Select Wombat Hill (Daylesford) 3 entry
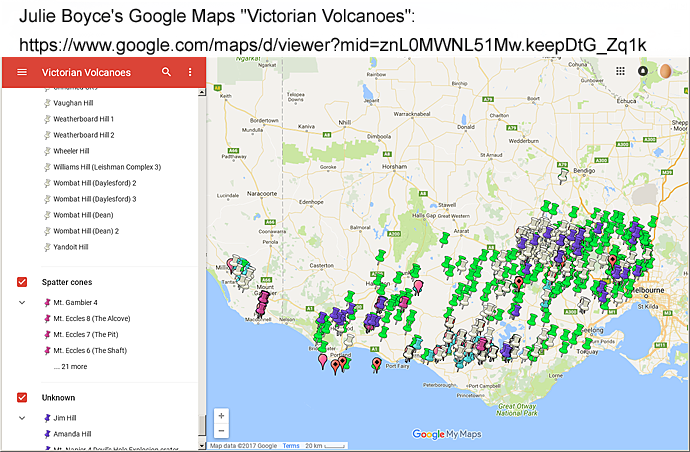This screenshot has height=452, width=690. click(95, 199)
